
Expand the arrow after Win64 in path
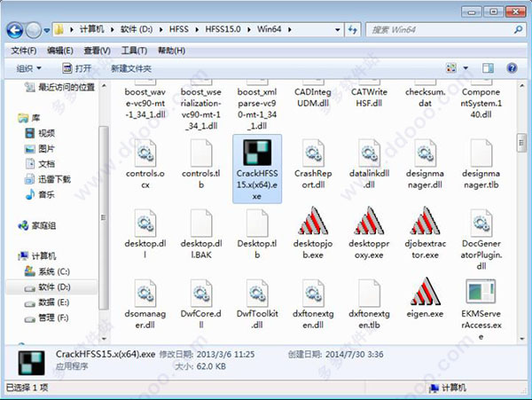290,29
